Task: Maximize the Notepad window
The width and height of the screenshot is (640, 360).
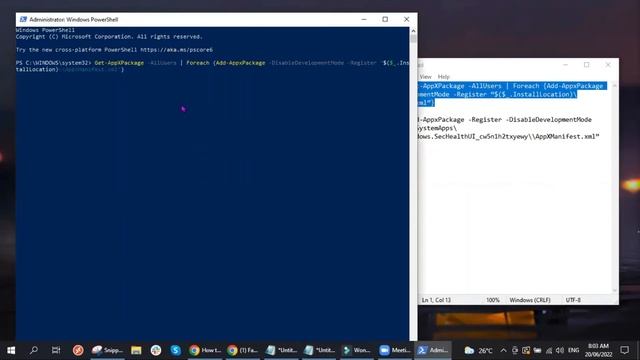Action: tap(587, 64)
